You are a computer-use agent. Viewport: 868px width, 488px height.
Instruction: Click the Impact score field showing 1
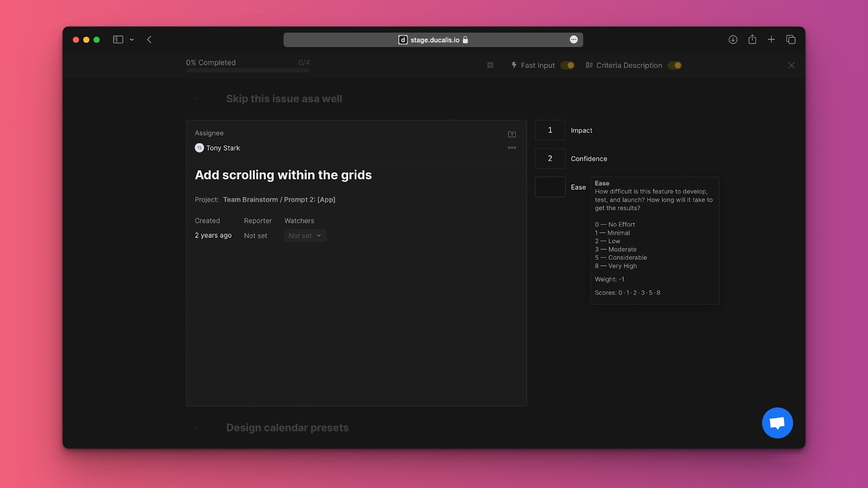550,130
